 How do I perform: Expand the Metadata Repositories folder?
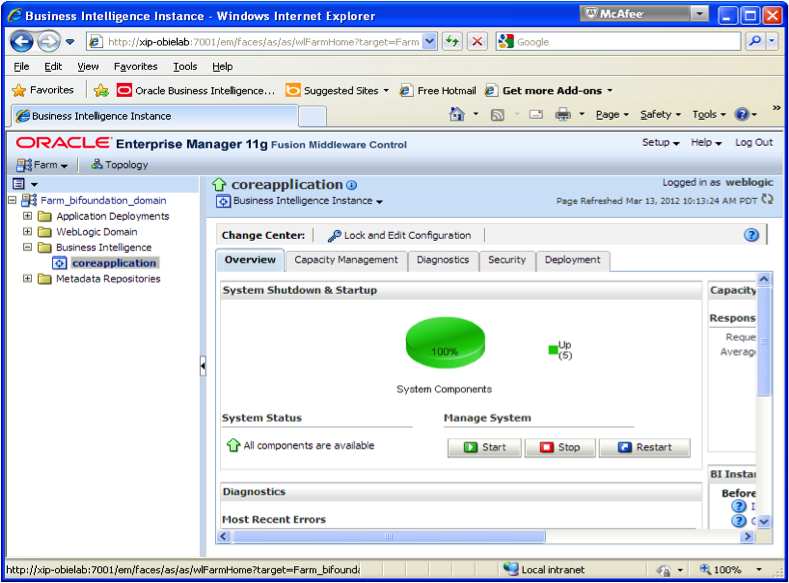tap(28, 279)
